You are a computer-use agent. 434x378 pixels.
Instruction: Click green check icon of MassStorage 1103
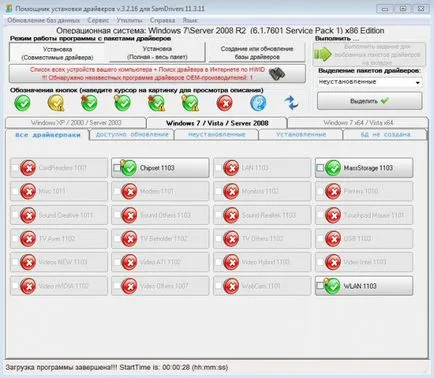pyautogui.click(x=333, y=168)
